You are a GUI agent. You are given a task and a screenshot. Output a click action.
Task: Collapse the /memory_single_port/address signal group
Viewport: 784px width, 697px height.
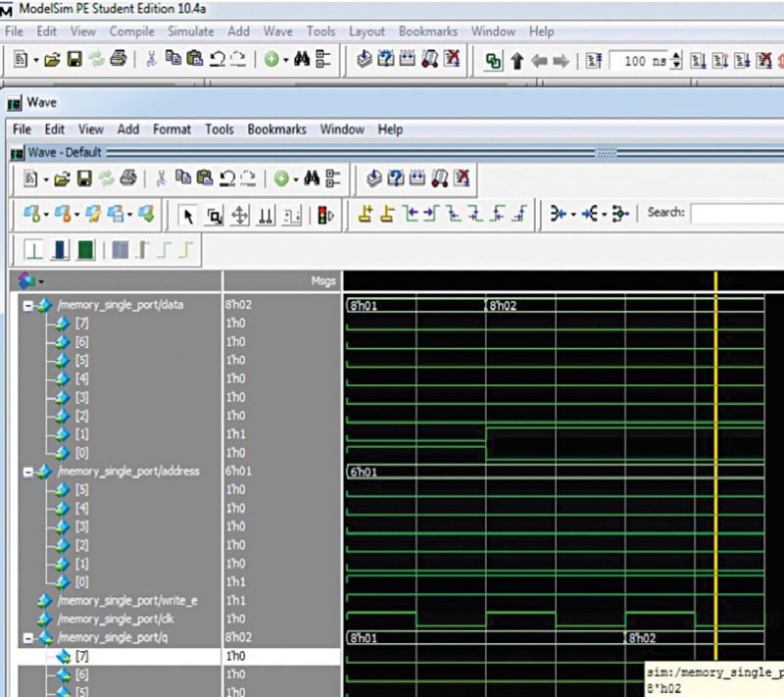click(x=28, y=472)
